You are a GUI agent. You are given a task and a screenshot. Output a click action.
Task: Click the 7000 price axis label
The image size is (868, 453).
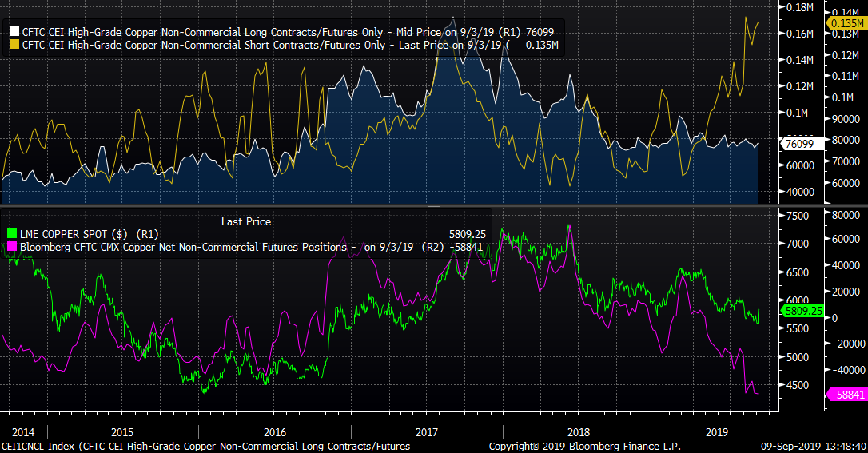point(798,244)
